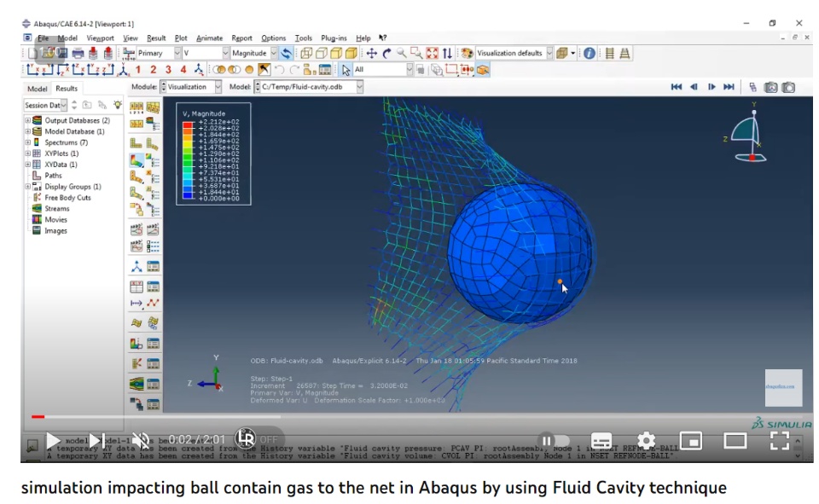Screen dimensions: 819x504
Task: Enter fullscreen video mode
Action: 779,441
